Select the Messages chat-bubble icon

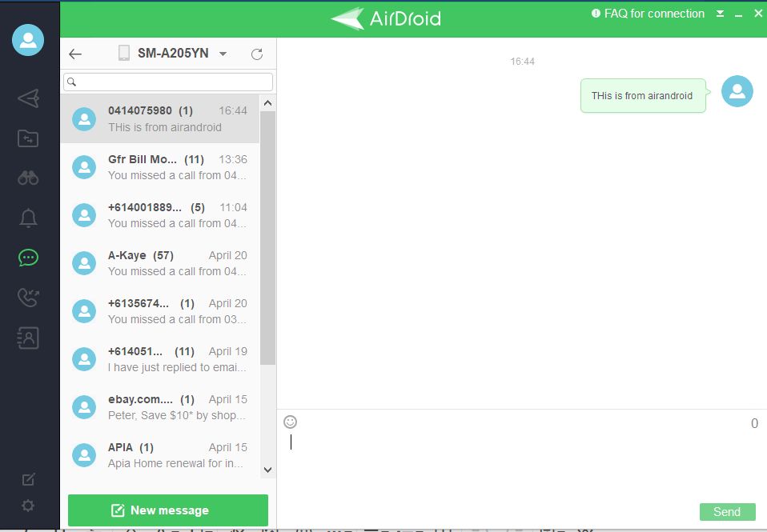28,257
